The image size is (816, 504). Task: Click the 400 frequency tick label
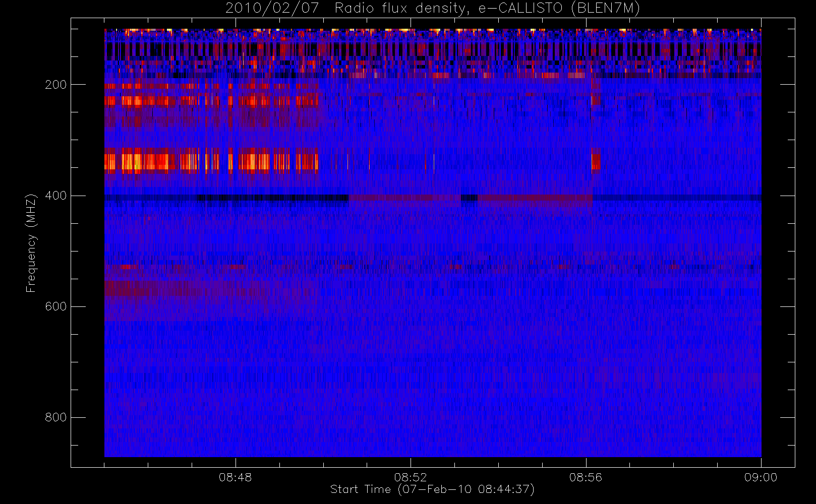coord(56,196)
